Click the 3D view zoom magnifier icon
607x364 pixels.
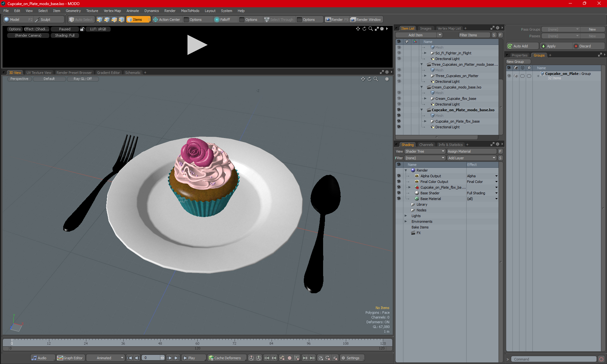(376, 79)
